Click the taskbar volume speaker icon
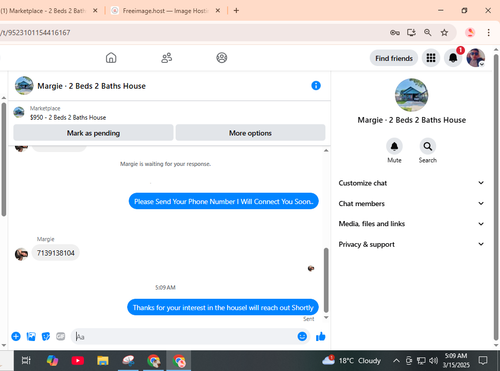This screenshot has width=500, height=371. (433, 361)
